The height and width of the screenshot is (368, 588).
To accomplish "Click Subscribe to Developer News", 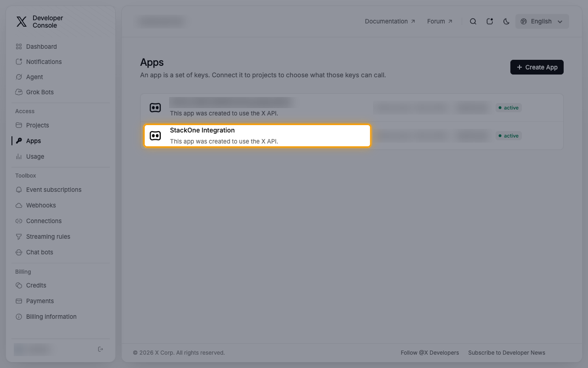I will (507, 353).
